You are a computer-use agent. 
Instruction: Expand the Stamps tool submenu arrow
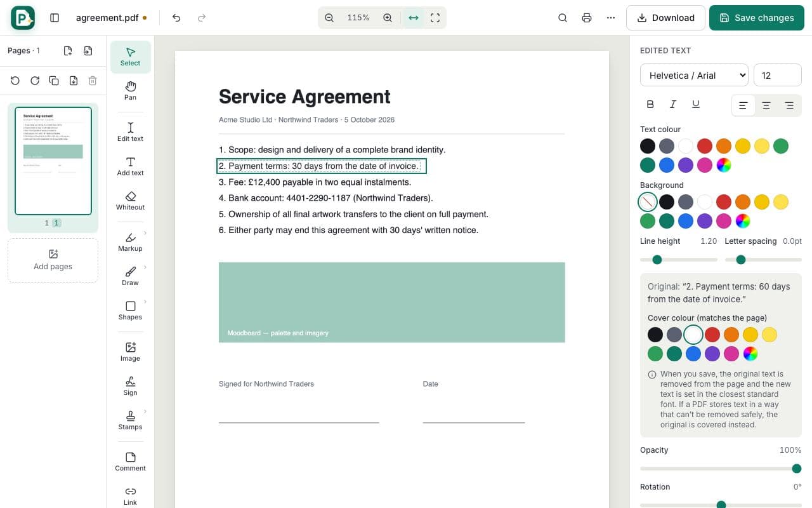tap(145, 411)
